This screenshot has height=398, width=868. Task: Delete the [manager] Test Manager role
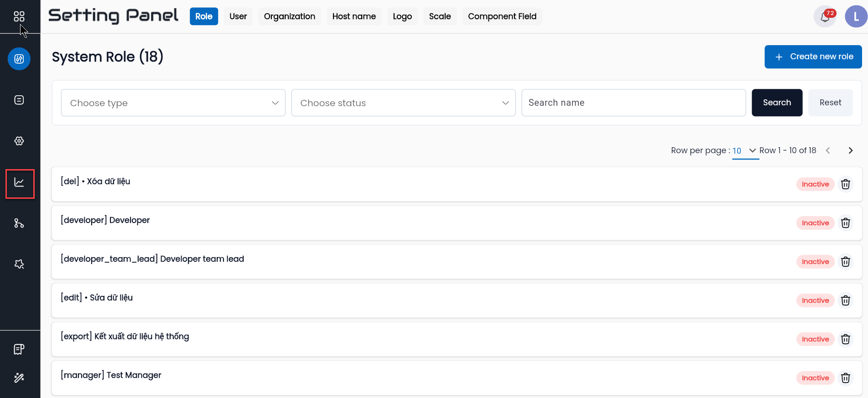click(846, 378)
